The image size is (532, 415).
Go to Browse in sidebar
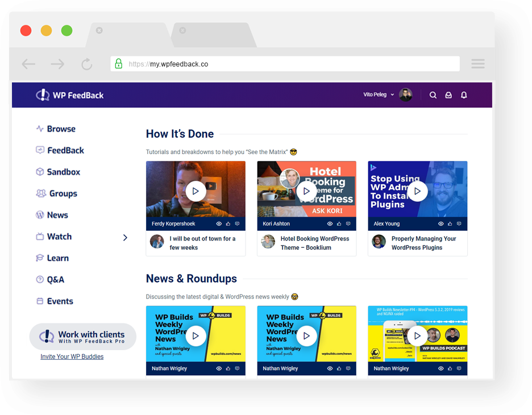(x=56, y=129)
